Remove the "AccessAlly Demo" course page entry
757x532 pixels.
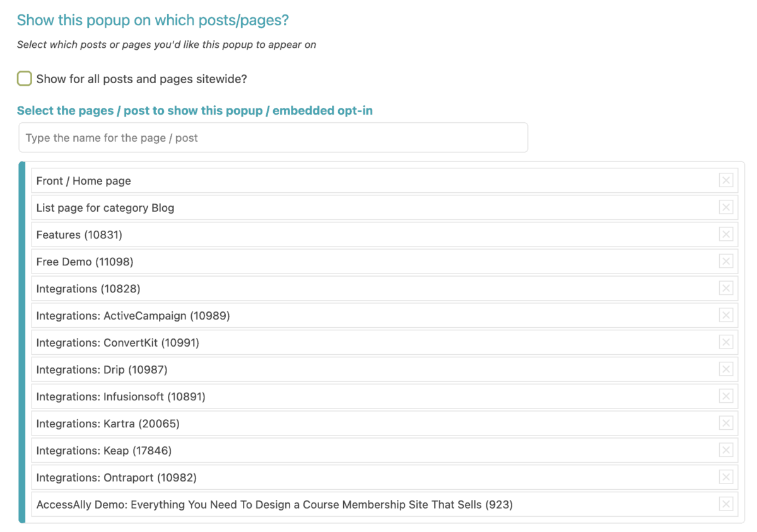[726, 504]
